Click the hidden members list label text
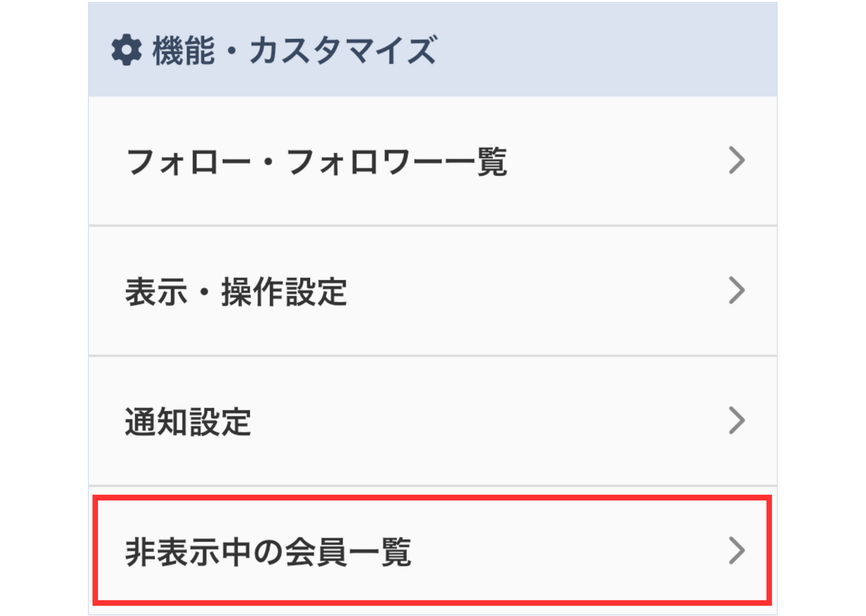Screen dimensions: 866x616 click(268, 551)
